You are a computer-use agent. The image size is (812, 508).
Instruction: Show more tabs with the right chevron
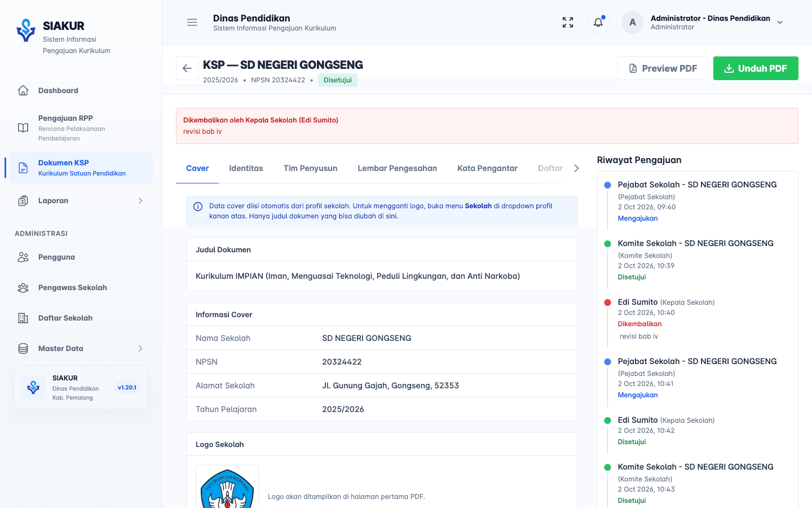click(x=576, y=168)
